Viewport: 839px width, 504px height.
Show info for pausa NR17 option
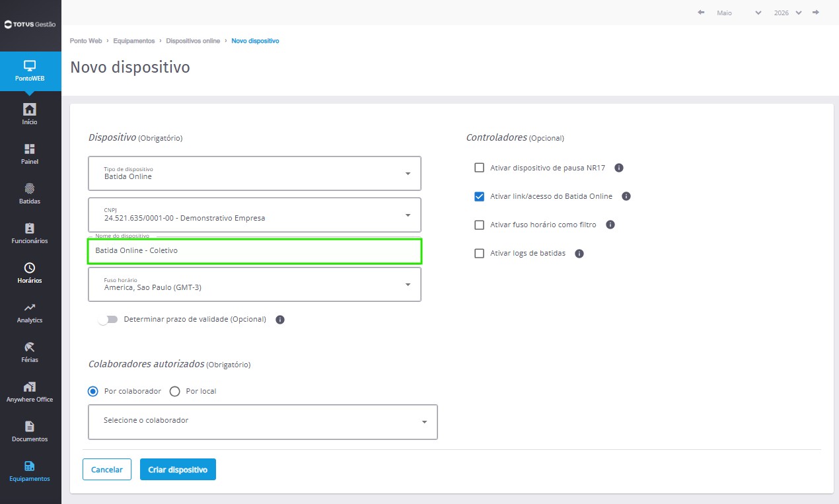click(x=619, y=168)
